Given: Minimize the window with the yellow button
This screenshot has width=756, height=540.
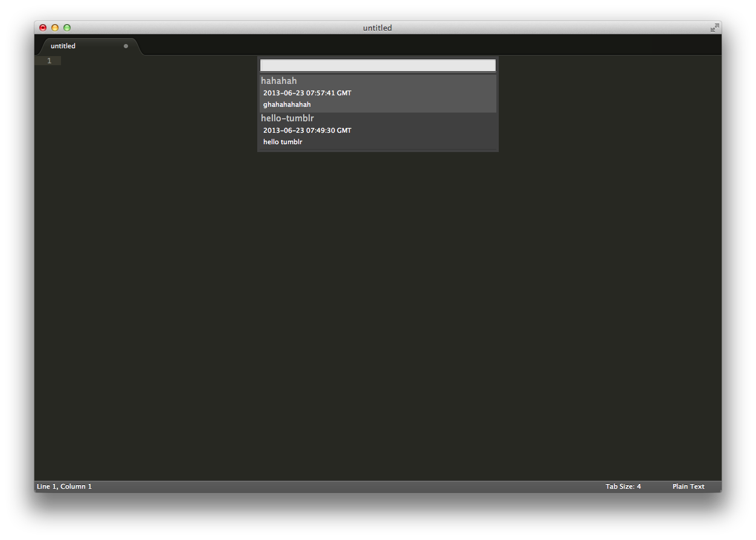Looking at the screenshot, I should click(55, 28).
